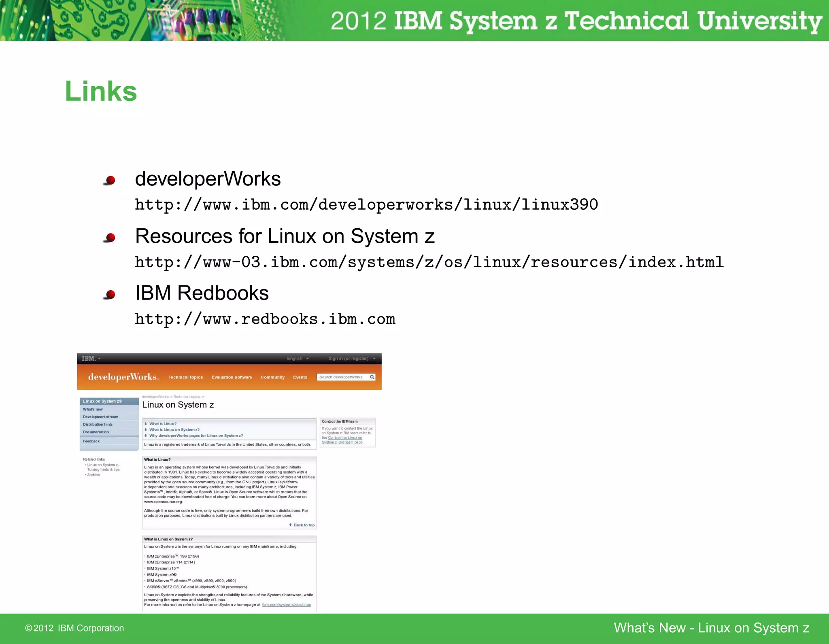Click the 'What's New - Linux on System z' footer text
Viewport: 829px width, 644px height.
tap(712, 628)
